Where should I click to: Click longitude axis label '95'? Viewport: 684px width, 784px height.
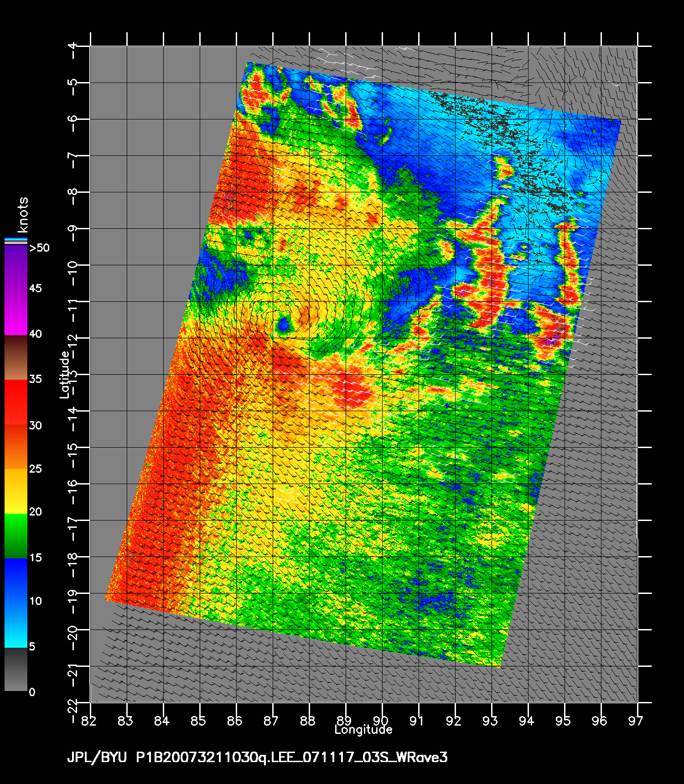(563, 721)
